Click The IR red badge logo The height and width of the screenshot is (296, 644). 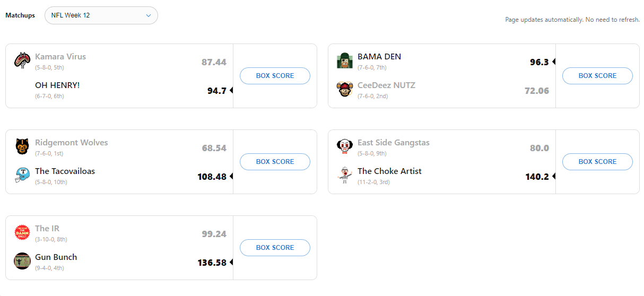(x=22, y=232)
